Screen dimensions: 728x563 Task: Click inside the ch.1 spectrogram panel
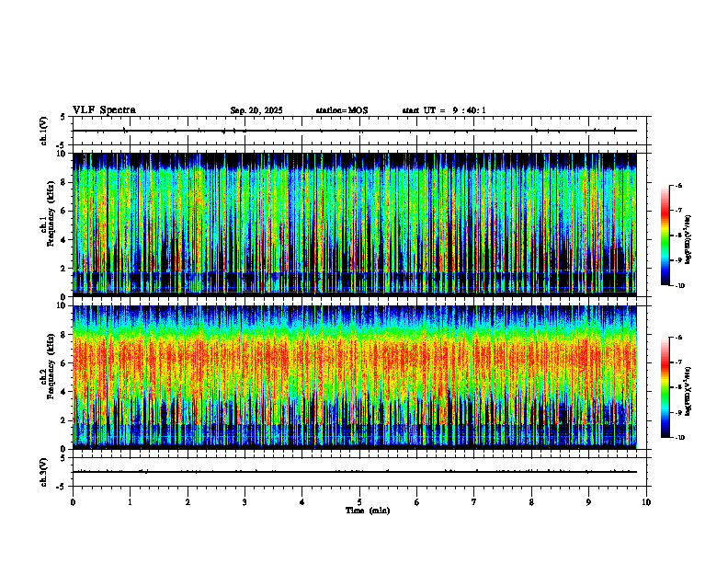point(355,224)
